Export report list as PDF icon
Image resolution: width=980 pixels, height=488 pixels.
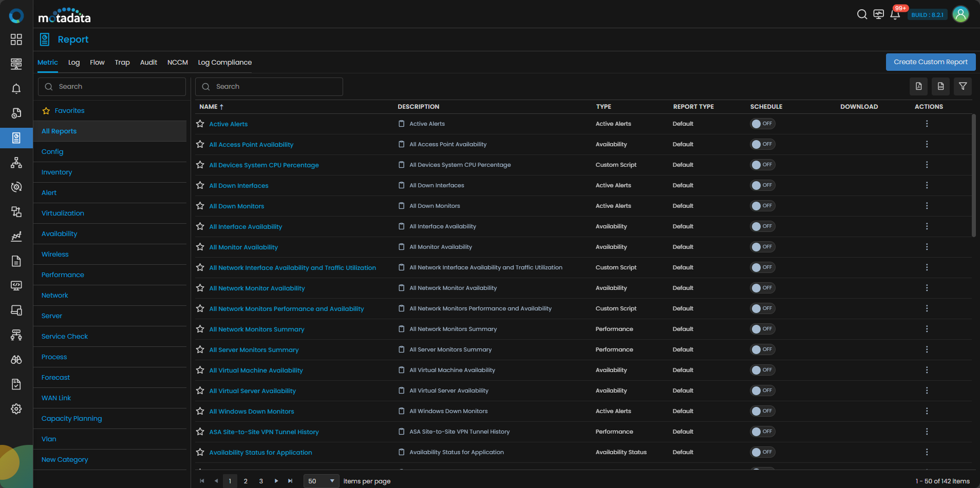[918, 87]
